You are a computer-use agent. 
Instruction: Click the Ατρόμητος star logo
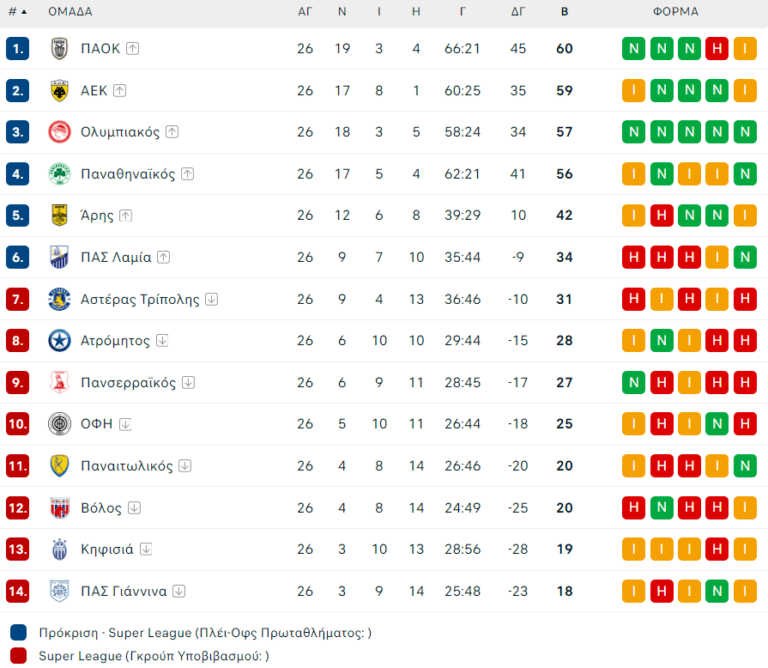coord(60,341)
